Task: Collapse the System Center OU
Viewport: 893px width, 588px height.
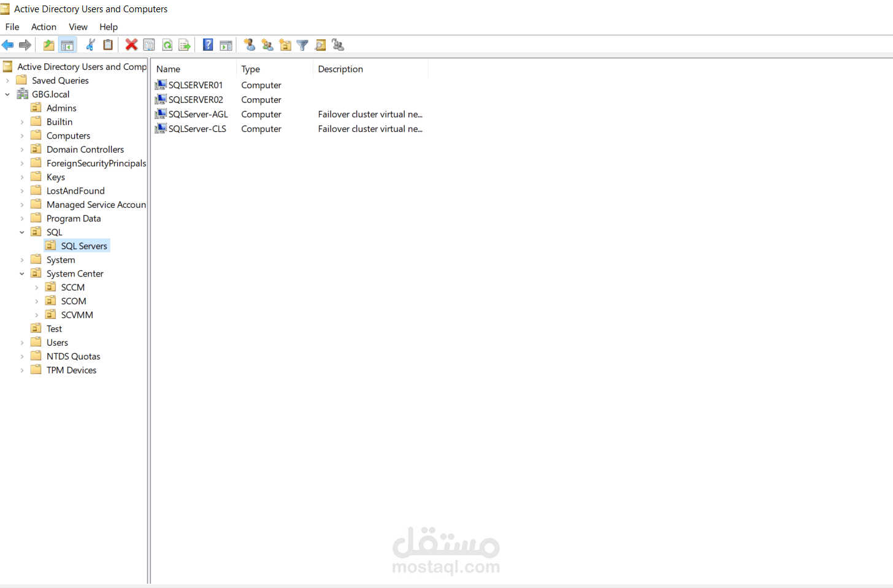Action: pos(22,273)
